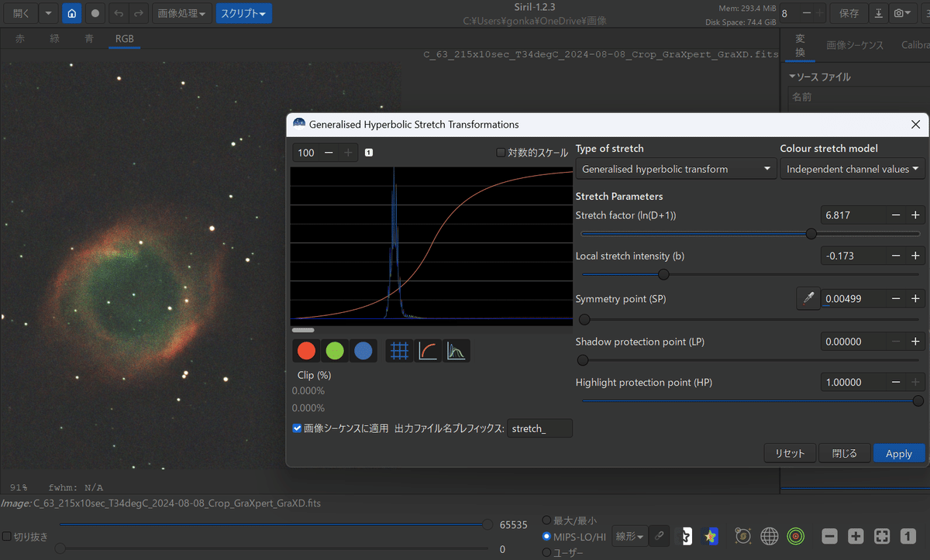Image resolution: width=930 pixels, height=560 pixels.
Task: Open the 画像処理 dropdown menu
Action: click(x=181, y=13)
